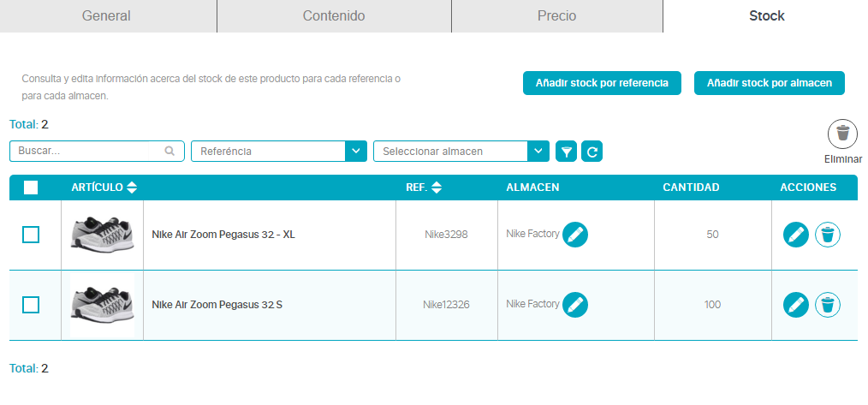Screen dimensions: 868x405
Task: Click Añadir stock por referencia button
Action: [602, 83]
